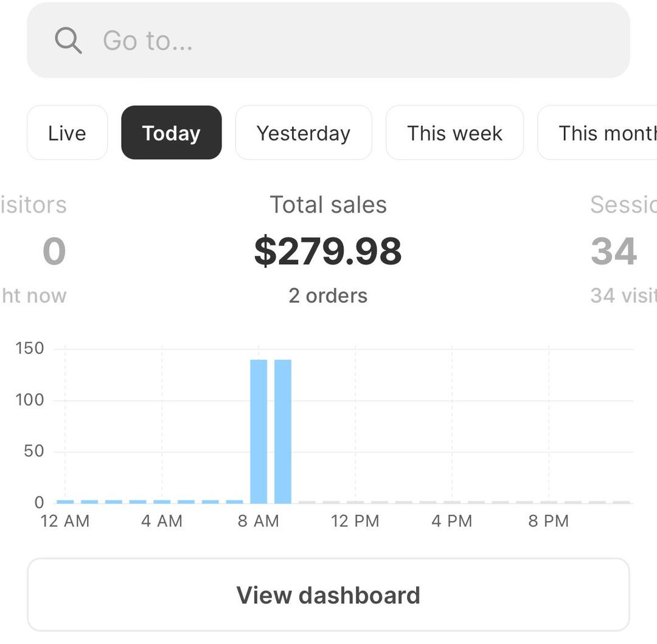
Task: Select the Today time range tab
Action: tap(171, 133)
